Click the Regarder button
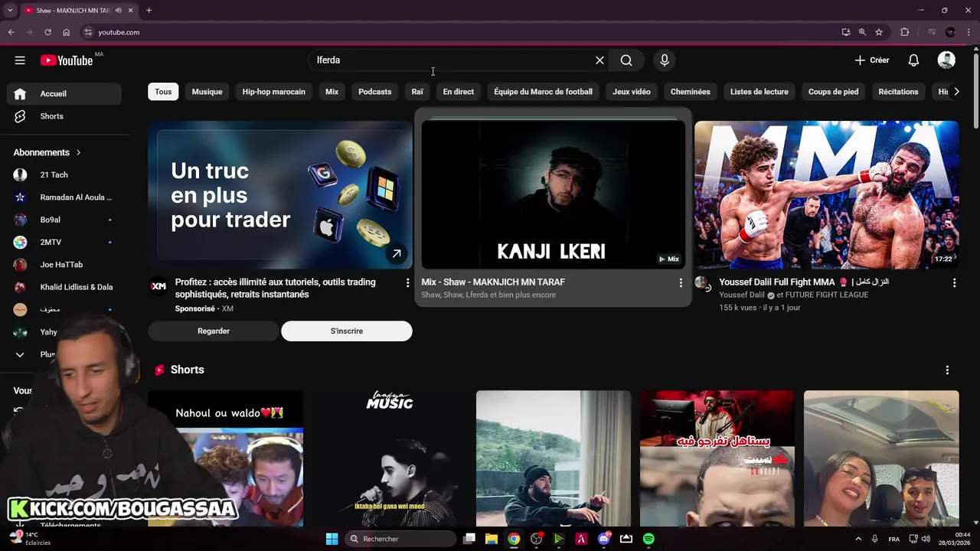Viewport: 980px width, 551px height. (214, 331)
